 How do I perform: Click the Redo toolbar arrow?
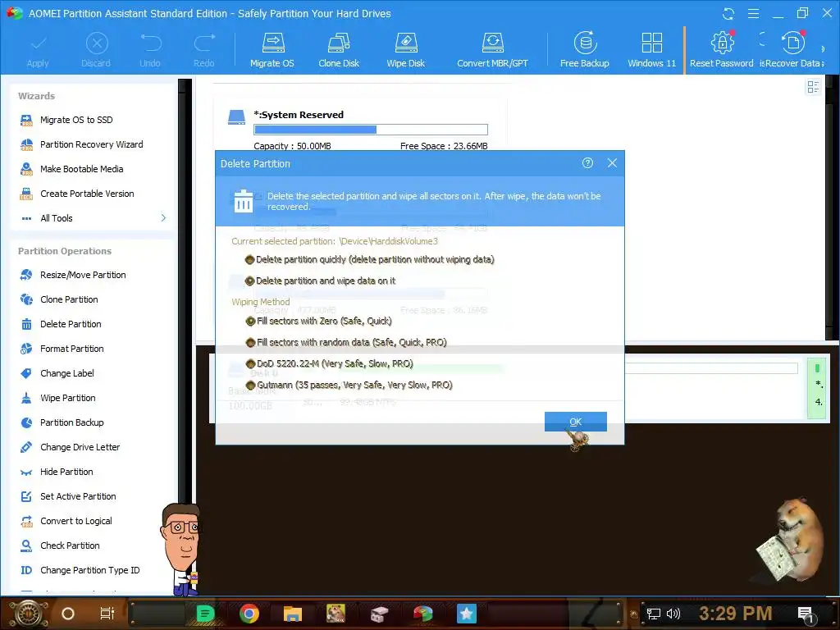204,50
